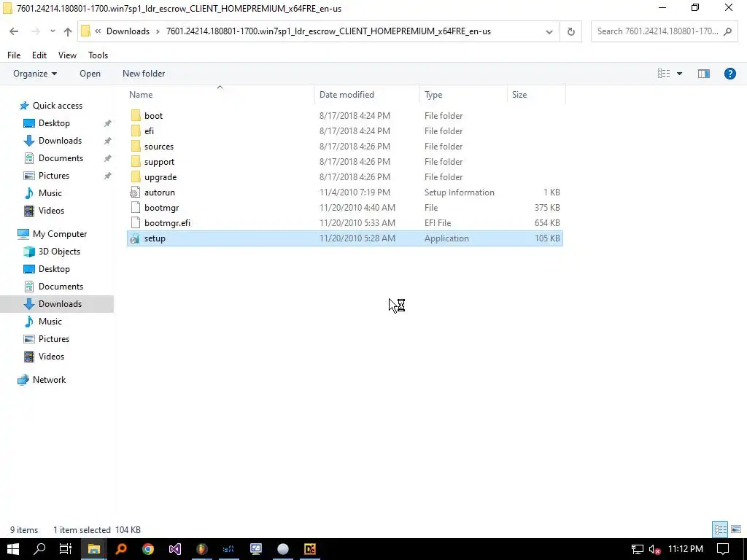Change view with the view icon
This screenshot has width=747, height=560.
pos(664,74)
